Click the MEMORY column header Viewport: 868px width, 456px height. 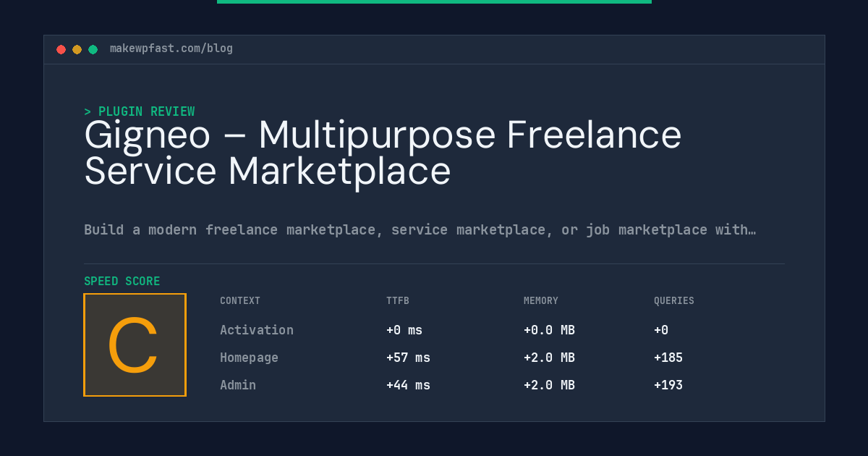[541, 301]
